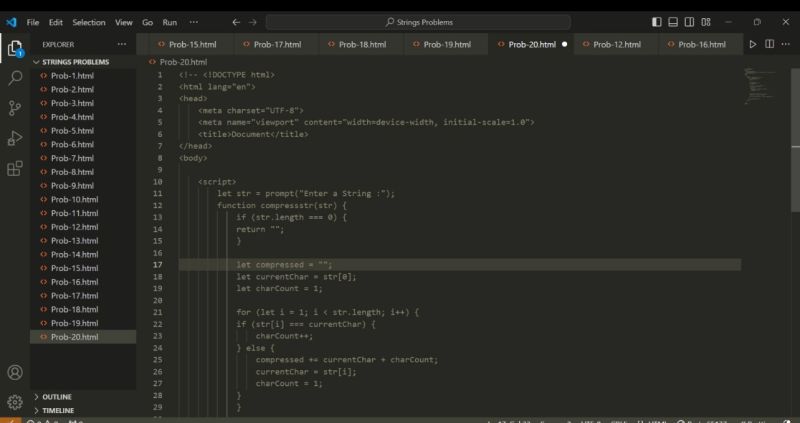The width and height of the screenshot is (800, 423).
Task: Click the editor minimap preview
Action: click(x=762, y=86)
